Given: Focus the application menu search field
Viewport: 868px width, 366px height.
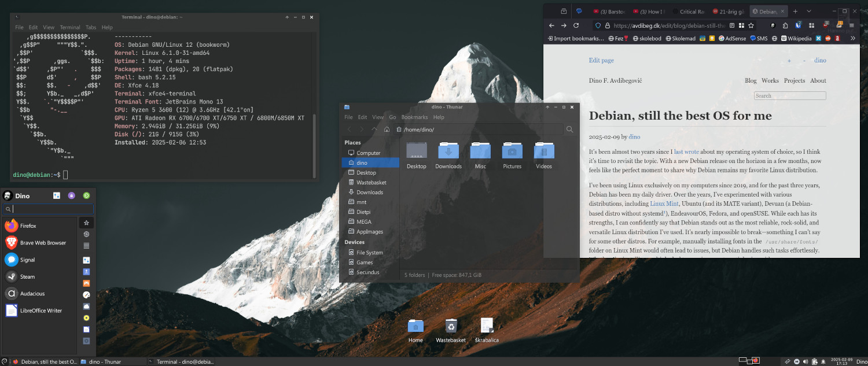Looking at the screenshot, I should pos(48,209).
